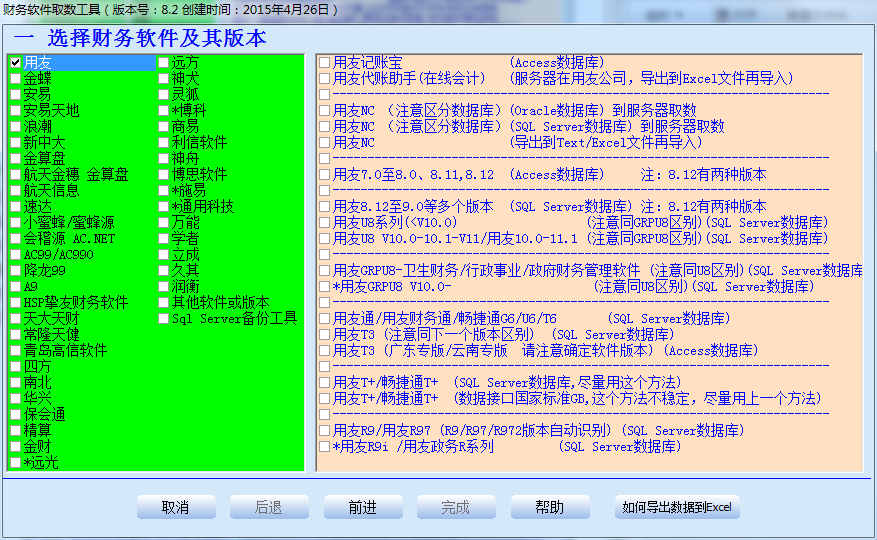Check the 航天信息 checkbox
The height and width of the screenshot is (540, 877).
[16, 191]
